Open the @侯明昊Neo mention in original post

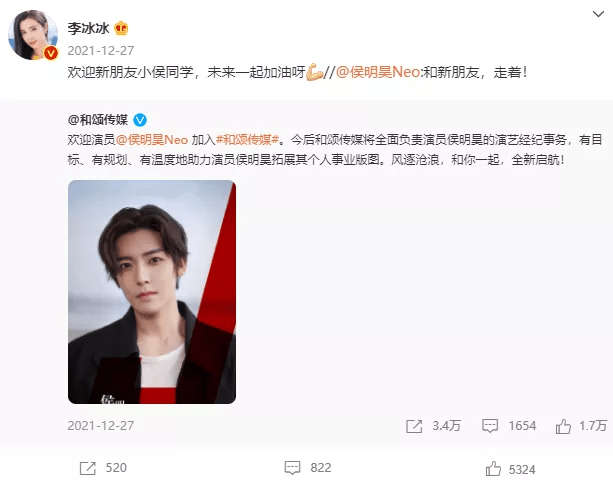[x=152, y=140]
